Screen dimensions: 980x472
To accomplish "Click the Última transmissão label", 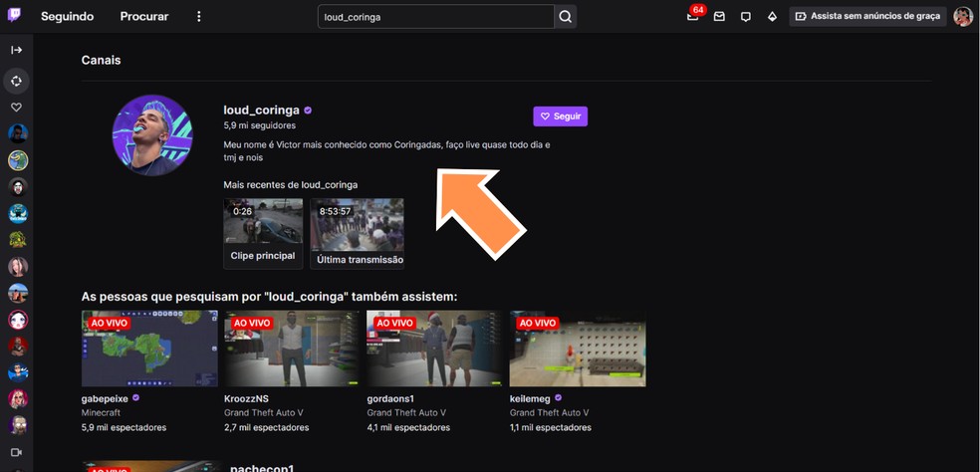I will tap(360, 260).
